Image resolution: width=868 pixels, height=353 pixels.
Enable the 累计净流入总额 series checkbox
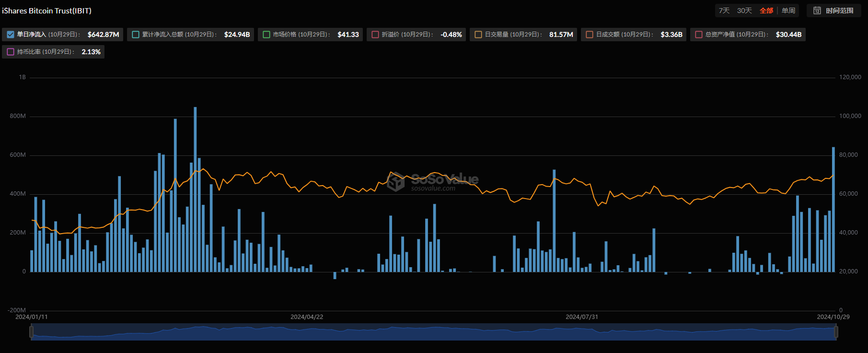(136, 35)
